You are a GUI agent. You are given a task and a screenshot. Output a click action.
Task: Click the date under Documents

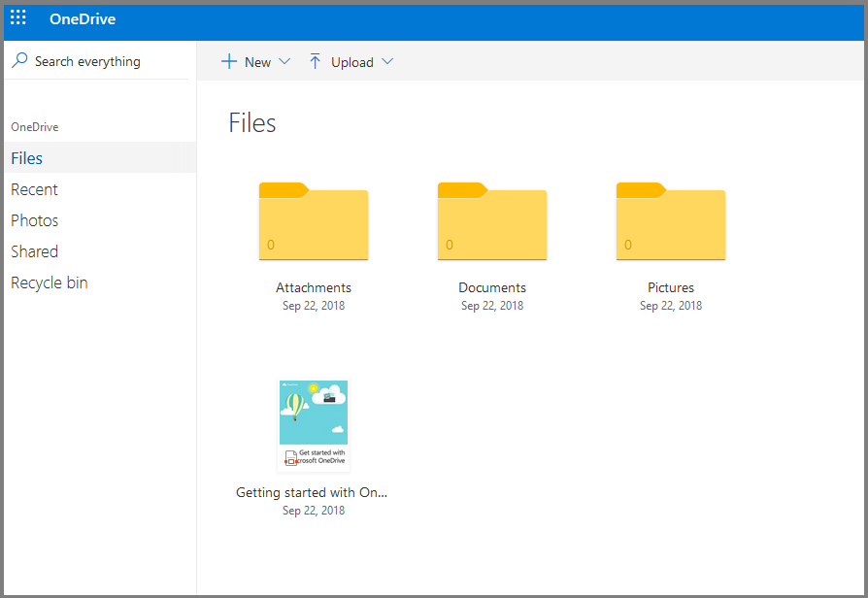pos(492,306)
